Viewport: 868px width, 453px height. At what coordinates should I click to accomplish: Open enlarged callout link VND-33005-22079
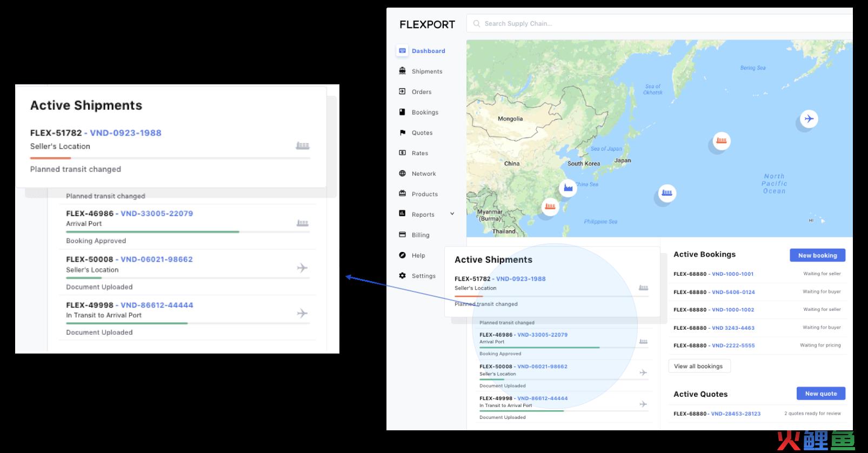[157, 214]
